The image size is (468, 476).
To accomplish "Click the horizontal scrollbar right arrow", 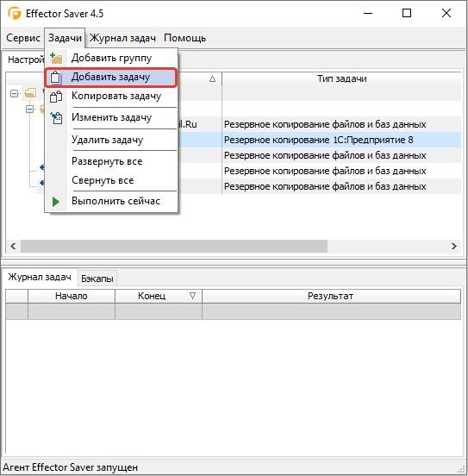I will pyautogui.click(x=454, y=247).
